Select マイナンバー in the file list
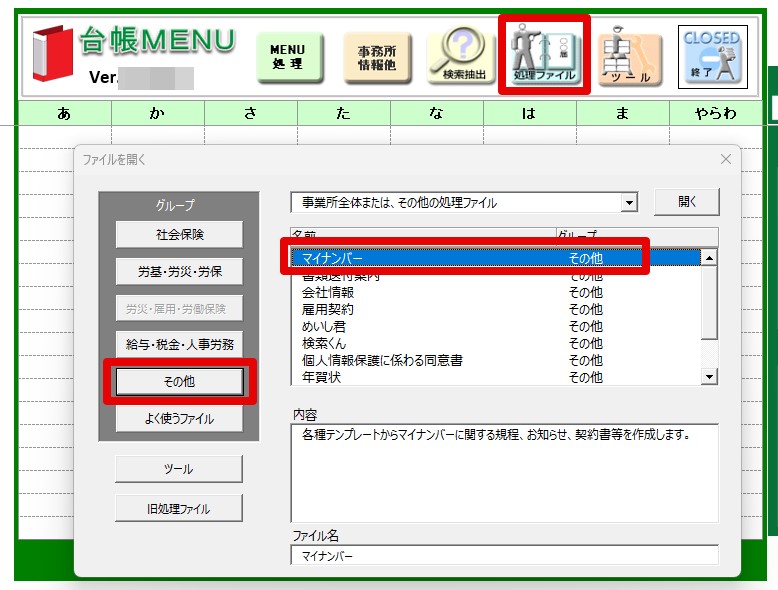The height and width of the screenshot is (590, 778). [496, 258]
